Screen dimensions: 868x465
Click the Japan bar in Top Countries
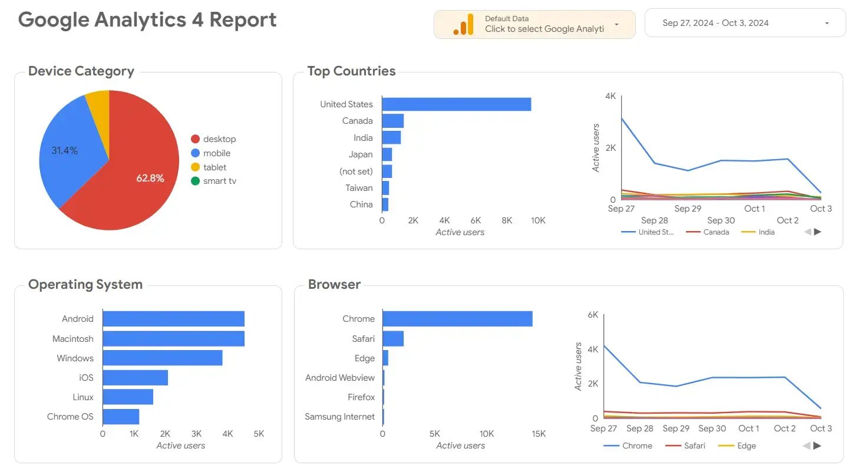[387, 154]
